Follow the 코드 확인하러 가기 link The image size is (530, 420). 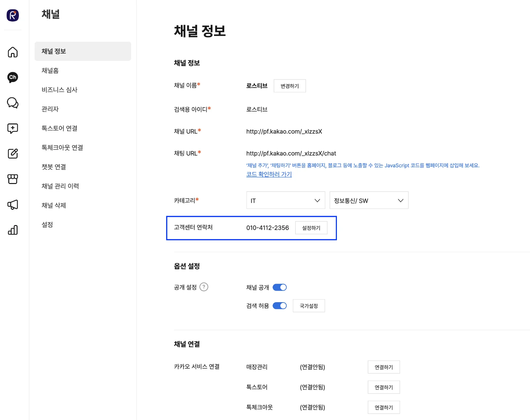[x=269, y=174]
